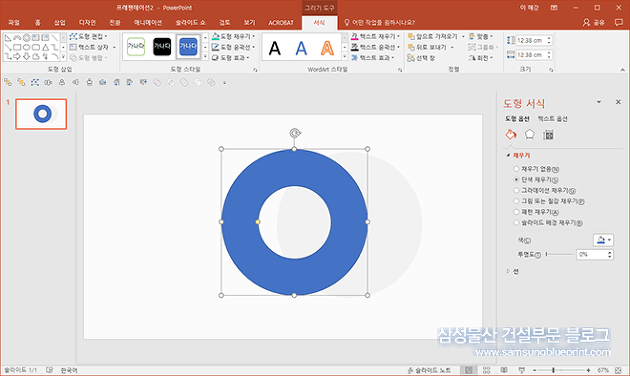Collapse the ribbon with the up chevron
Image resolution: width=630 pixels, height=376 pixels.
pyautogui.click(x=622, y=70)
